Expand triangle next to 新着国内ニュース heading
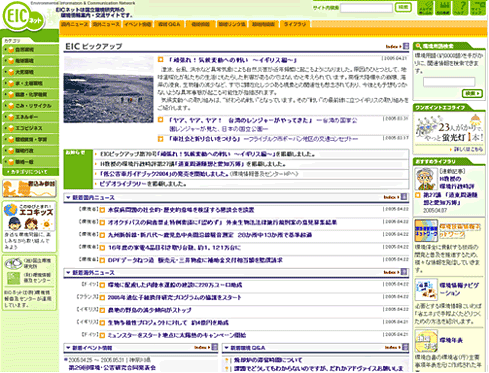Image resolution: width=489 pixels, height=373 pixels. [68, 198]
